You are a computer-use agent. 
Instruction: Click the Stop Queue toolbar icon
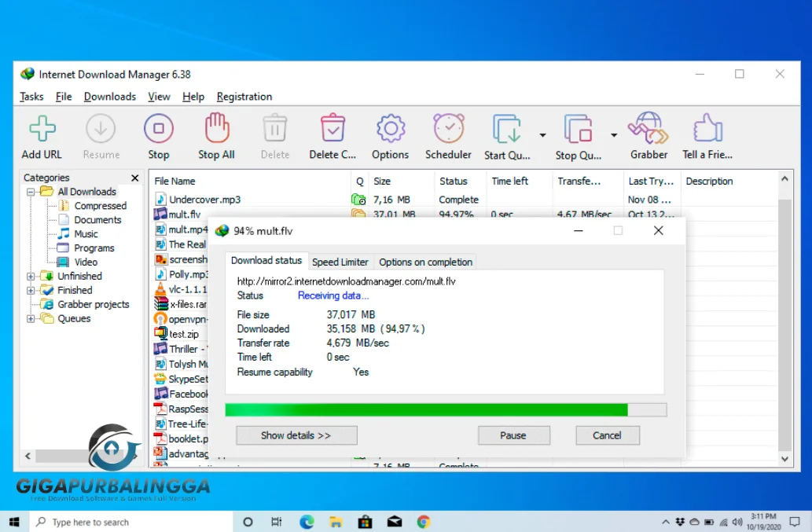[578, 129]
